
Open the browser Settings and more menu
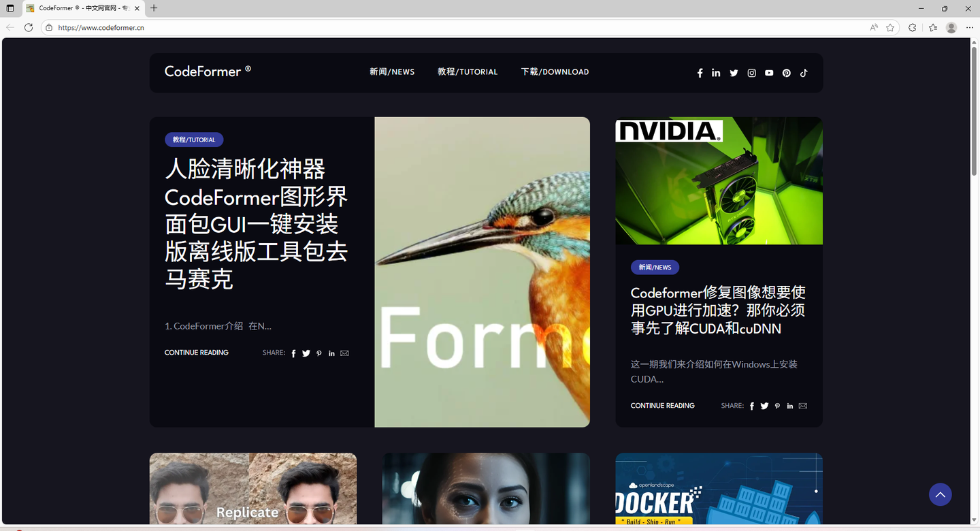969,27
